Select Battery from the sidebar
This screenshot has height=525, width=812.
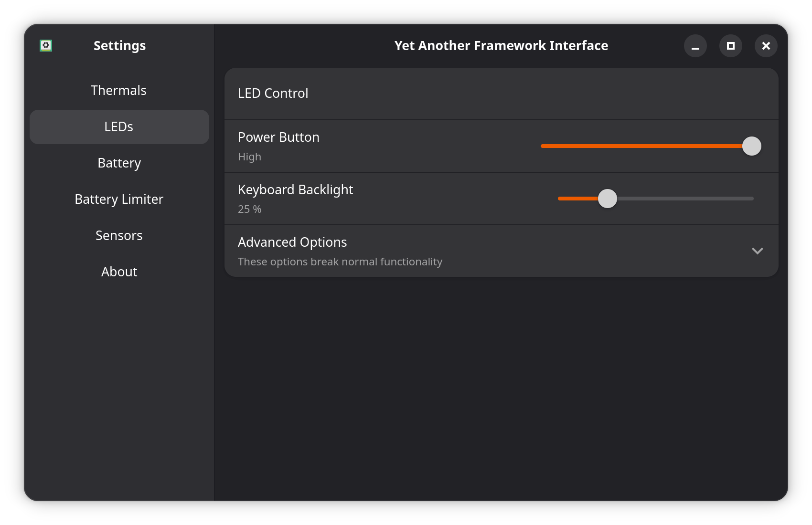118,163
